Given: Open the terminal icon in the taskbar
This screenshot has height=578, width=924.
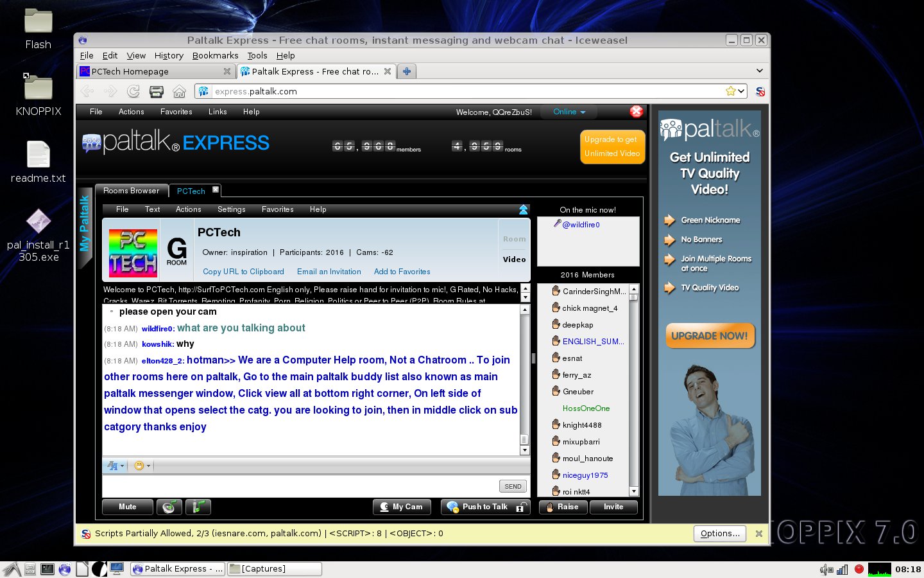Looking at the screenshot, I should 47,569.
